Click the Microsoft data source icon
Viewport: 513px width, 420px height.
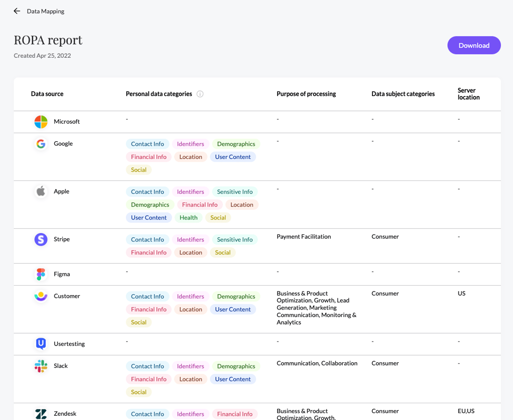pyautogui.click(x=41, y=122)
